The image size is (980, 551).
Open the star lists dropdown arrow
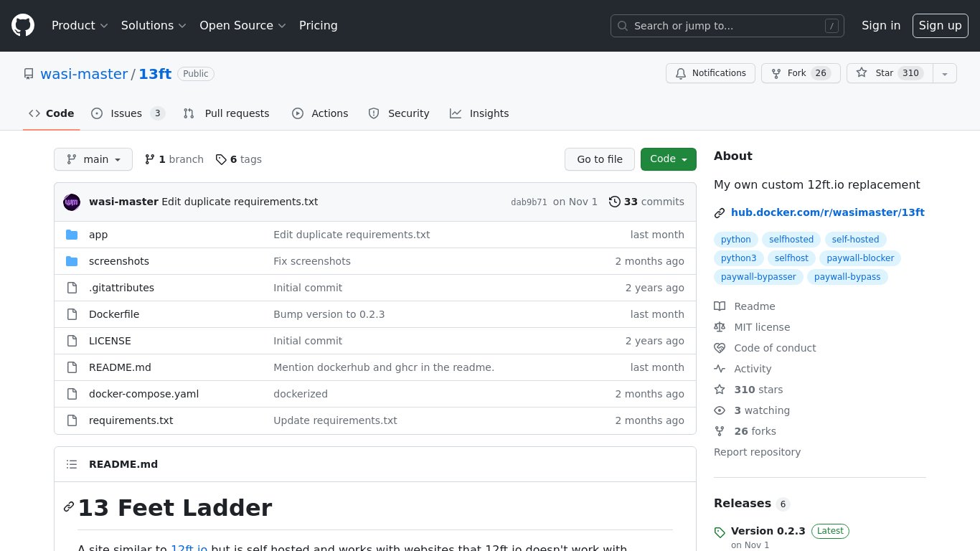coord(945,73)
